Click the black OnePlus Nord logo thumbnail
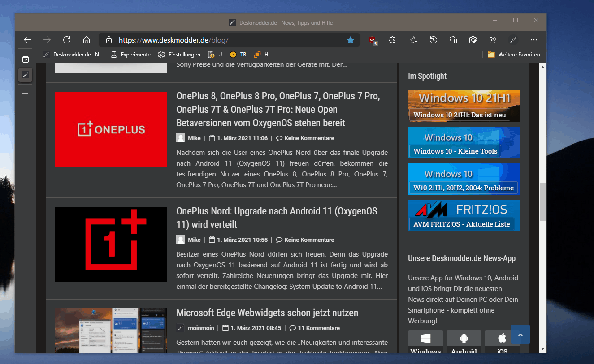The image size is (594, 364). tap(111, 244)
